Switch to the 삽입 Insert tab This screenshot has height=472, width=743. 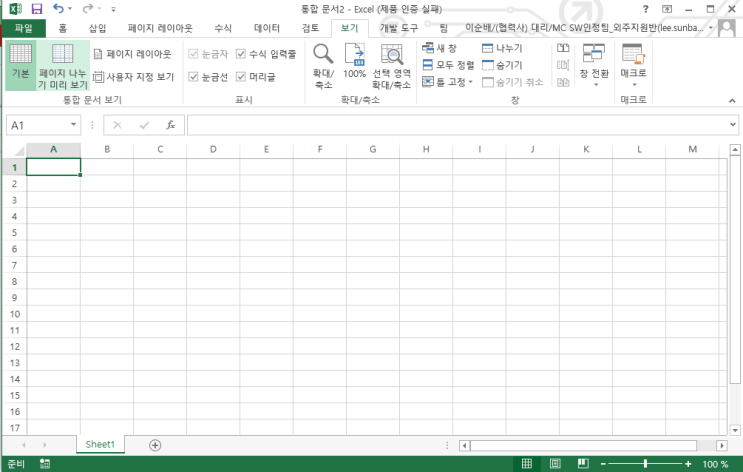97,28
